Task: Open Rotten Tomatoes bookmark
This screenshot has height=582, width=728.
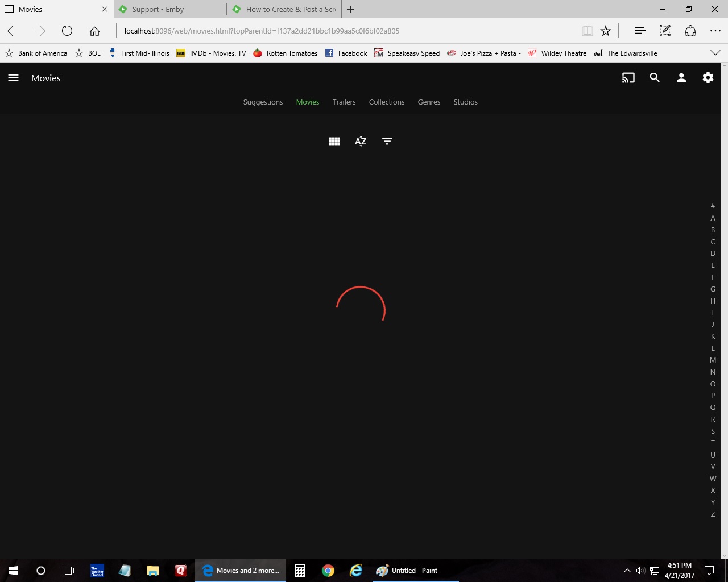Action: tap(286, 53)
